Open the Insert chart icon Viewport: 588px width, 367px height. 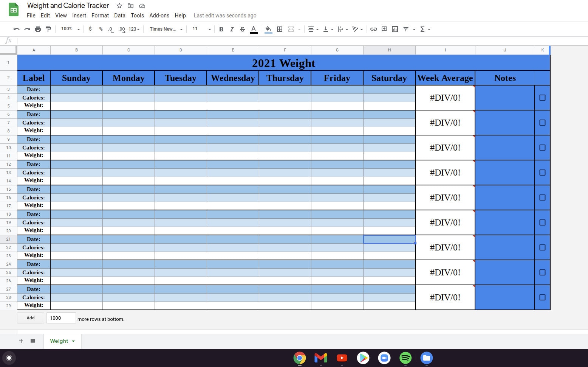(x=395, y=29)
